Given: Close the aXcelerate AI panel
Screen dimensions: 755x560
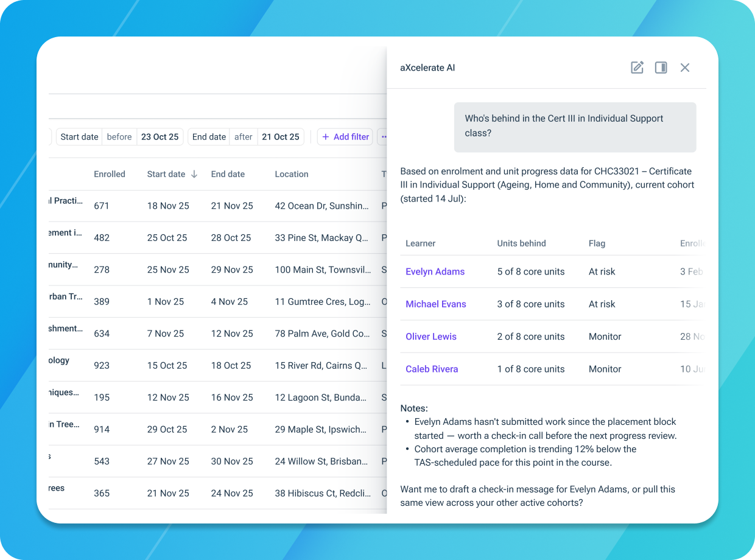Looking at the screenshot, I should [685, 68].
